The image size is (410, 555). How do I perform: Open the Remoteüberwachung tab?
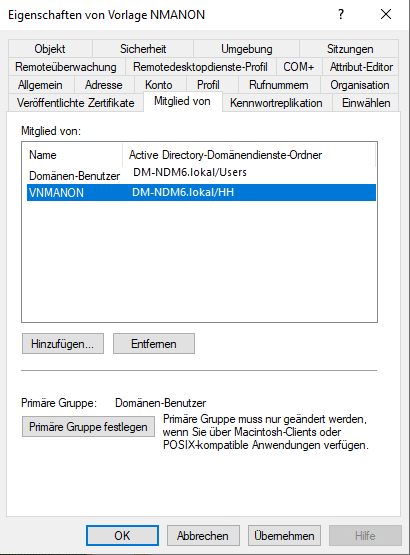pos(66,67)
